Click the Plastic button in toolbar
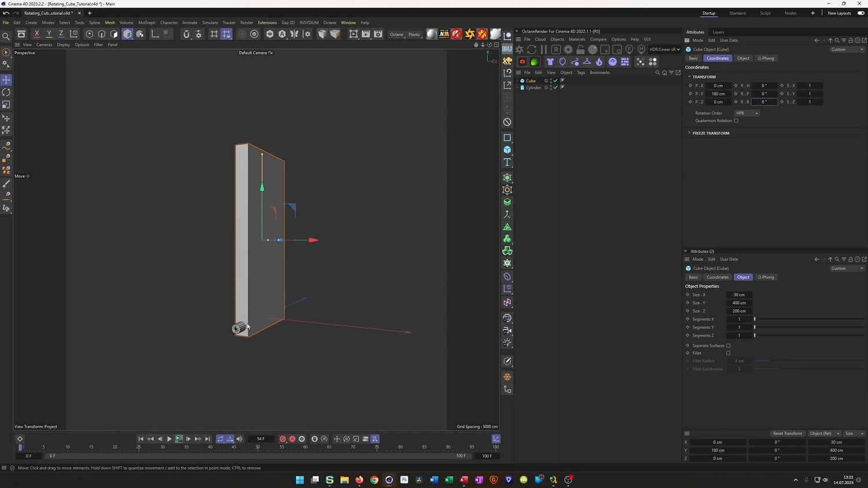Viewport: 868px width, 488px height. [x=414, y=35]
